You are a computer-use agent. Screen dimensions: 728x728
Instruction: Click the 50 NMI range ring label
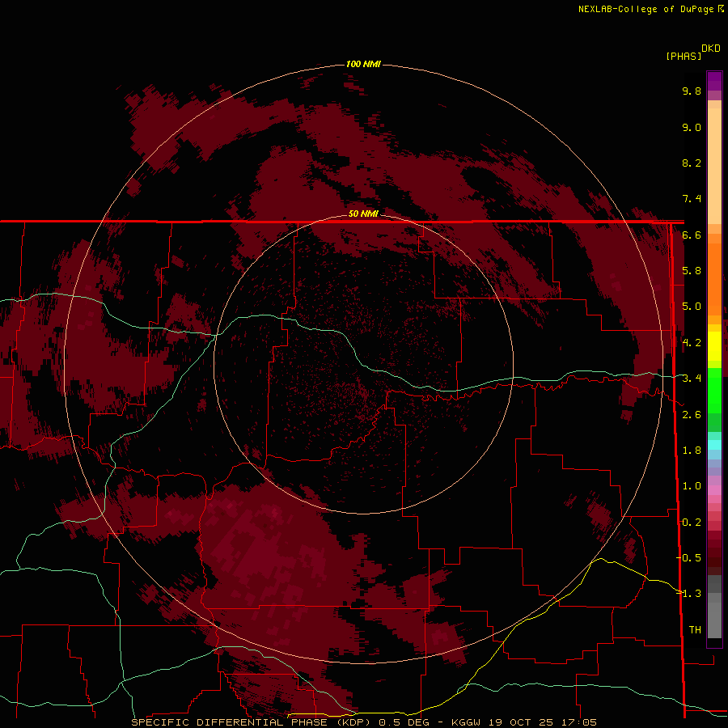pos(363,214)
